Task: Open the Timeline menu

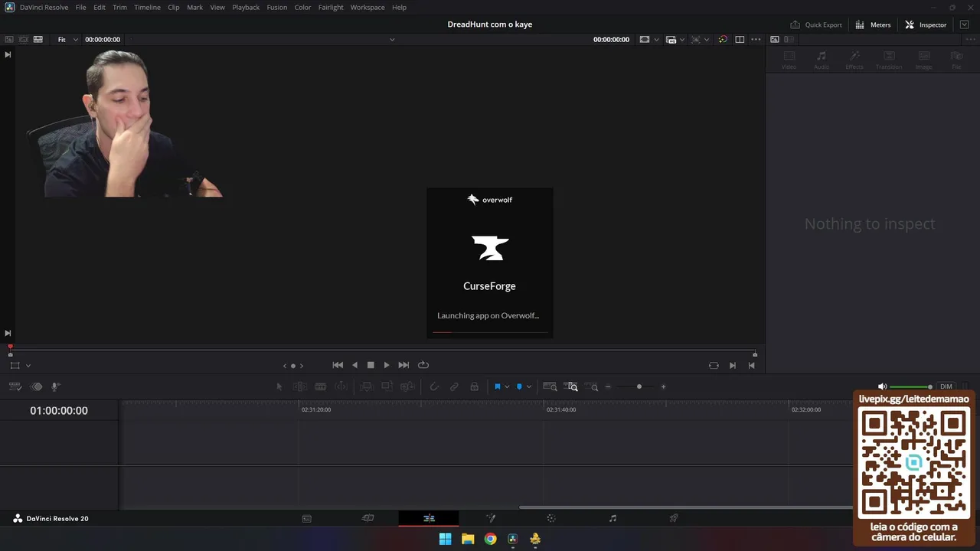Action: (x=147, y=7)
